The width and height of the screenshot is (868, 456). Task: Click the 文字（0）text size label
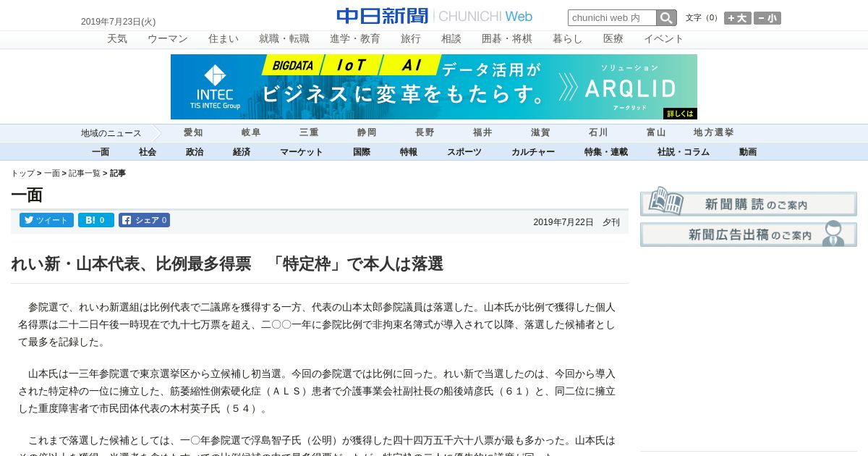tap(701, 18)
